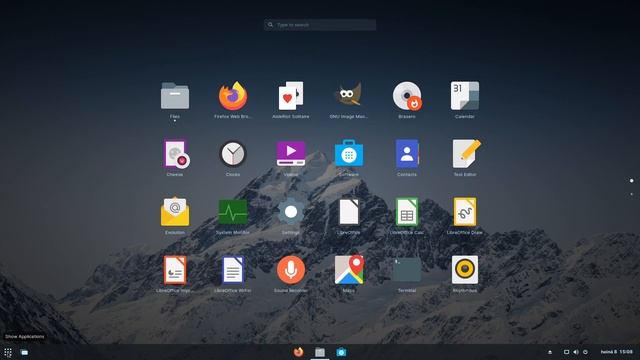Click the 'Type to search' field
Screen dimensions: 640x360
320,25
